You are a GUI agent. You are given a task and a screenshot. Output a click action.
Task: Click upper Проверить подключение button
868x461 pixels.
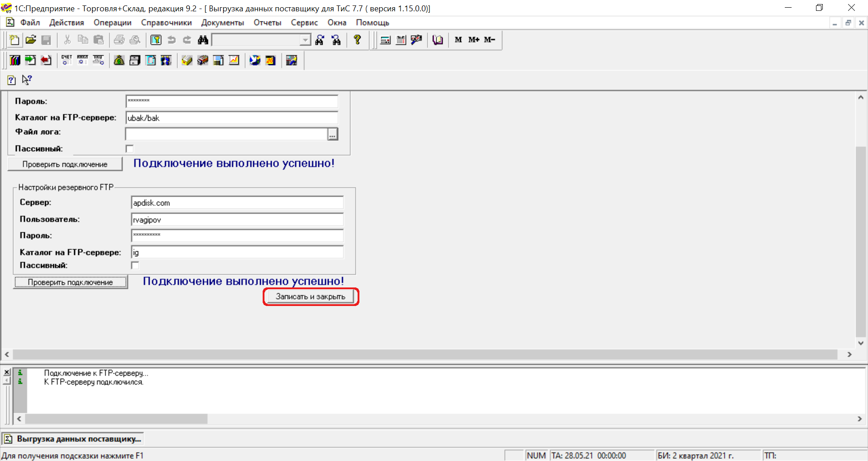tap(65, 164)
